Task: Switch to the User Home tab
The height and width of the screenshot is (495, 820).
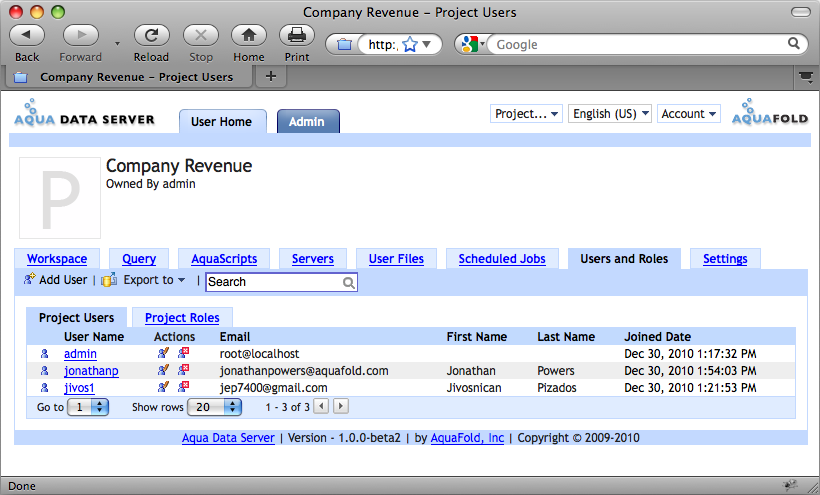Action: point(222,121)
